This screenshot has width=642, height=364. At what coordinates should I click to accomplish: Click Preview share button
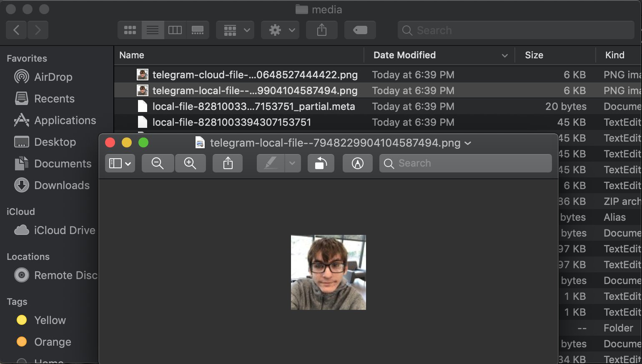coord(228,163)
